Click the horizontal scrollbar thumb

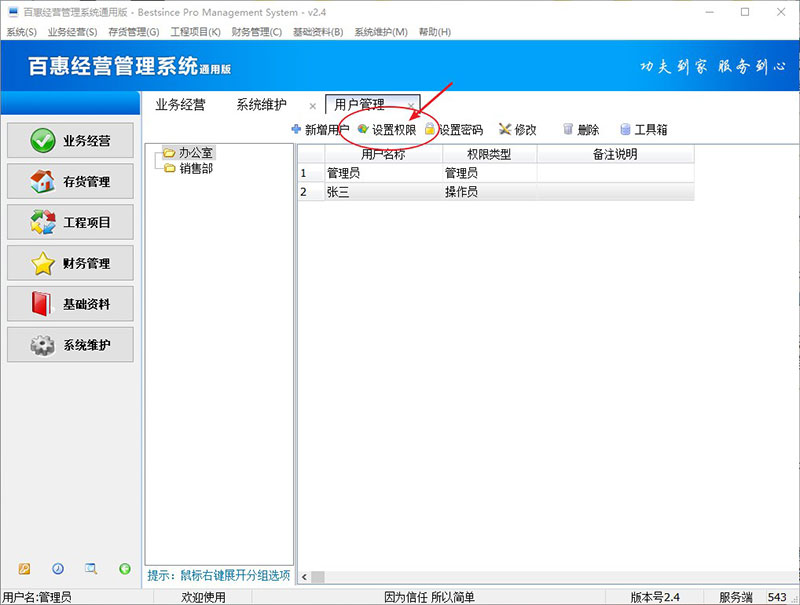pos(318,577)
